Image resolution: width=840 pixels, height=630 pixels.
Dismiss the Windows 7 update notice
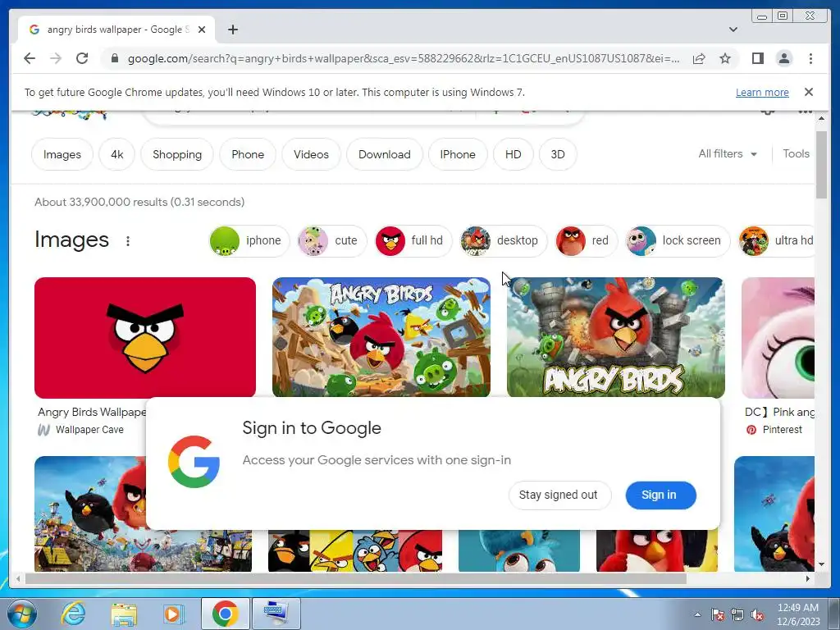click(808, 92)
